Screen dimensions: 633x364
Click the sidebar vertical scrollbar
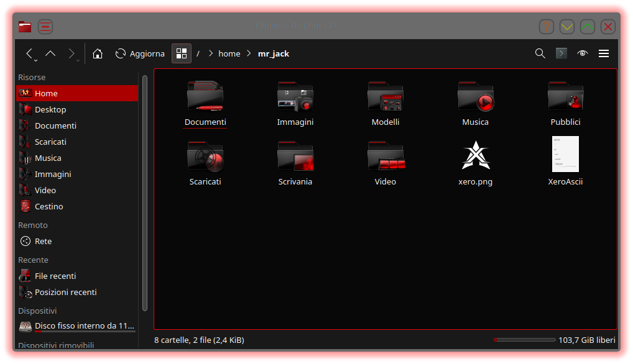pyautogui.click(x=145, y=193)
